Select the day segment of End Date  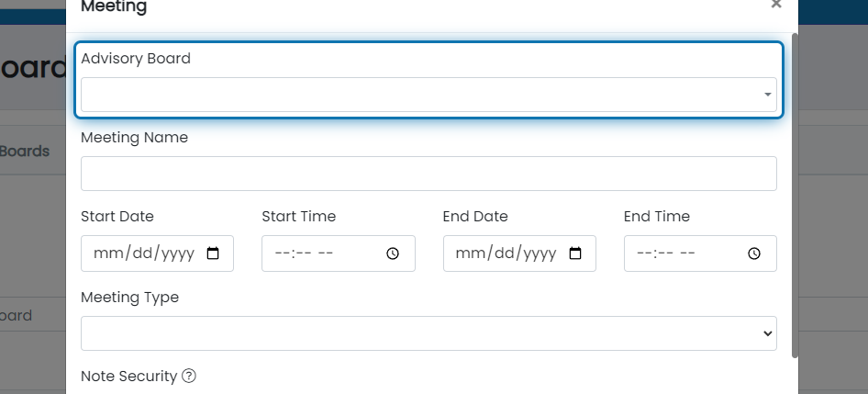(506, 253)
